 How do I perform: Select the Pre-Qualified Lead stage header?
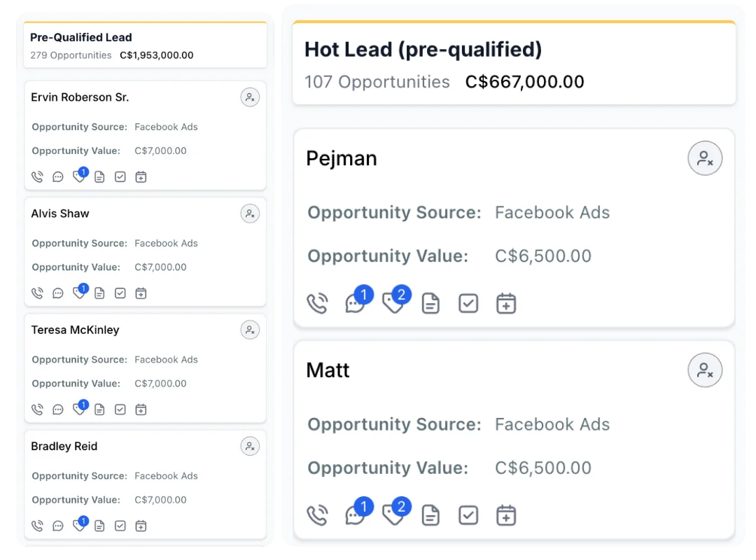[81, 38]
